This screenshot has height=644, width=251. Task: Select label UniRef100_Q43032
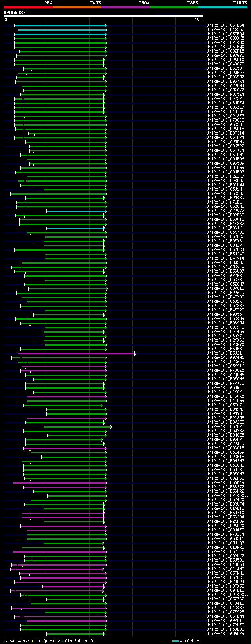point(225,608)
